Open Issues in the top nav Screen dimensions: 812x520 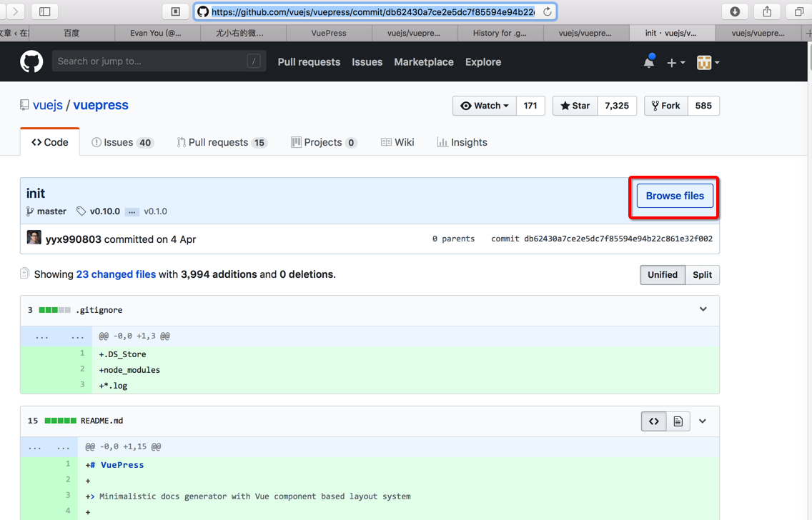pyautogui.click(x=367, y=62)
